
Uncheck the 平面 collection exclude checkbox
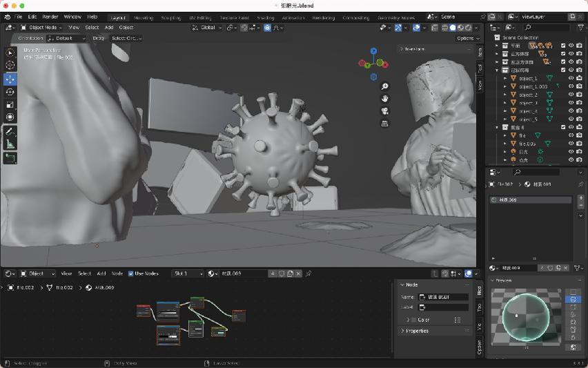pyautogui.click(x=563, y=46)
